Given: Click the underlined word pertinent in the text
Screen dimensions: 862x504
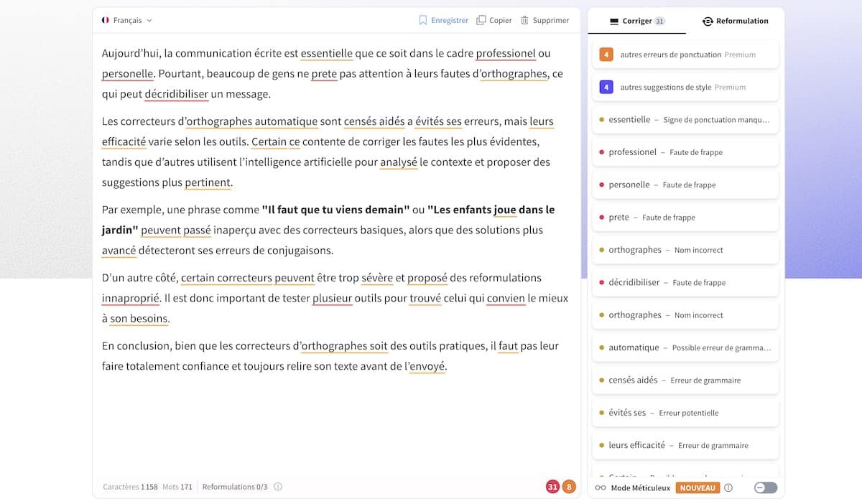Looking at the screenshot, I should pos(208,182).
